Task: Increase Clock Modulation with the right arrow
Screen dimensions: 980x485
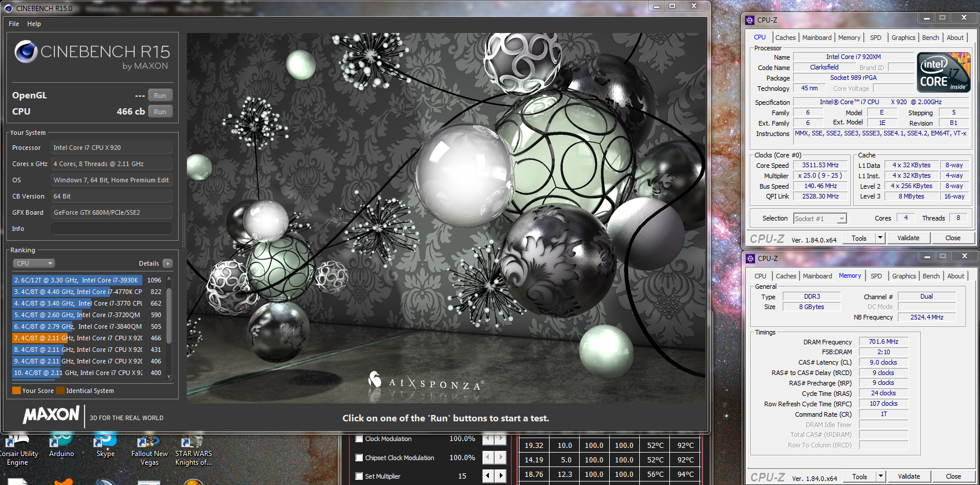Action: tap(501, 439)
